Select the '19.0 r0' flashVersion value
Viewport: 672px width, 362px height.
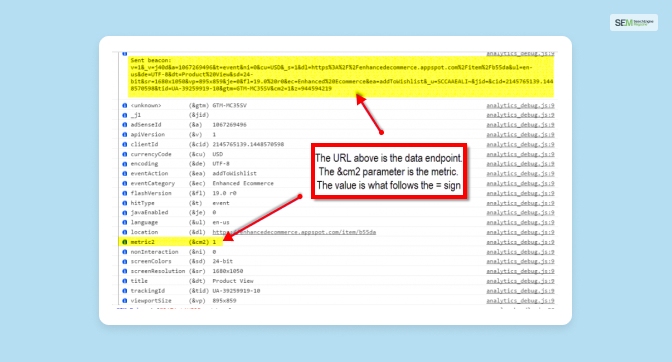point(225,193)
